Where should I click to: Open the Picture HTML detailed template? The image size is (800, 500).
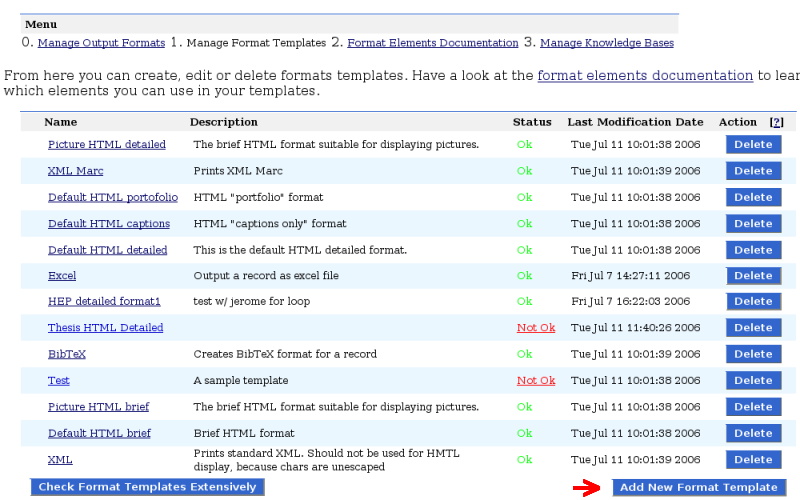pyautogui.click(x=107, y=145)
